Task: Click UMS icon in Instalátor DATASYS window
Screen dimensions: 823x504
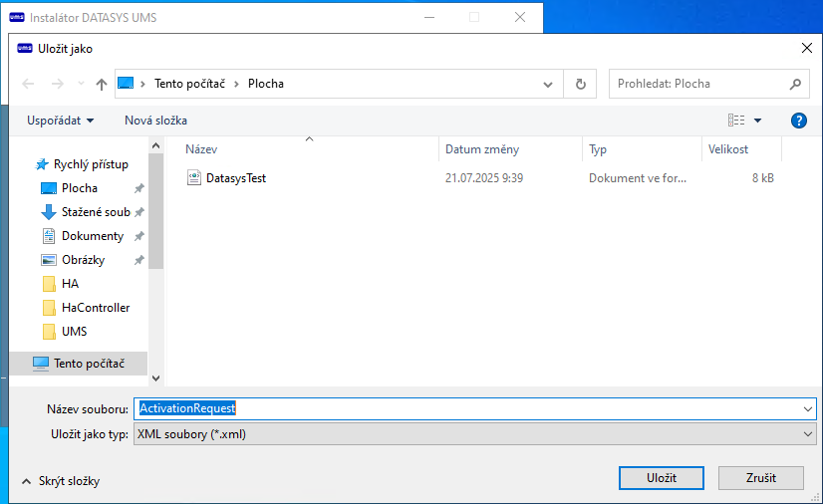Action: coord(17,17)
